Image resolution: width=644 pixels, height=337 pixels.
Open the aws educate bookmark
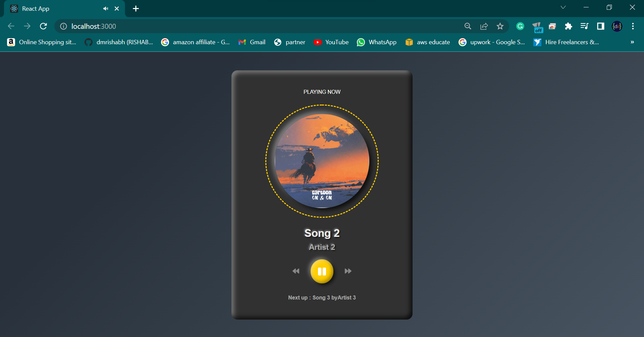point(428,42)
